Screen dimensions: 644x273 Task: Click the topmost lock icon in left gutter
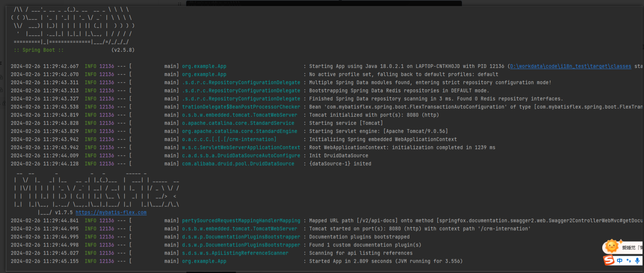[x=1, y=77]
